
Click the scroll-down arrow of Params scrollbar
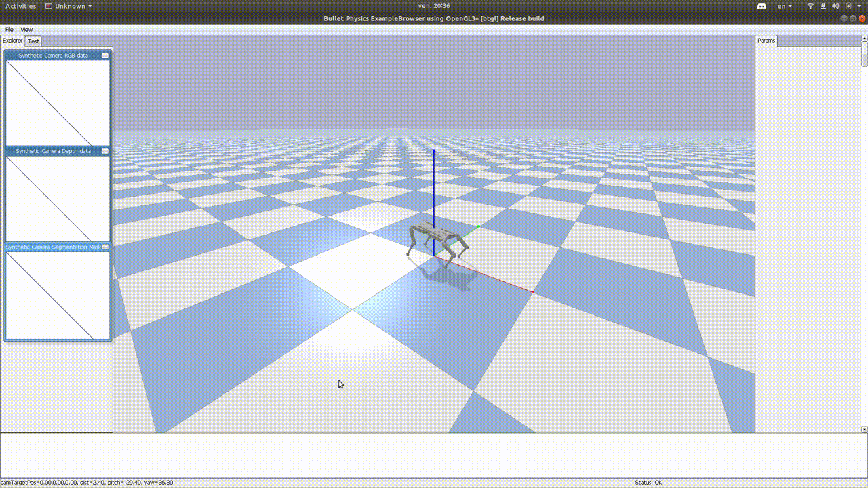[865, 429]
